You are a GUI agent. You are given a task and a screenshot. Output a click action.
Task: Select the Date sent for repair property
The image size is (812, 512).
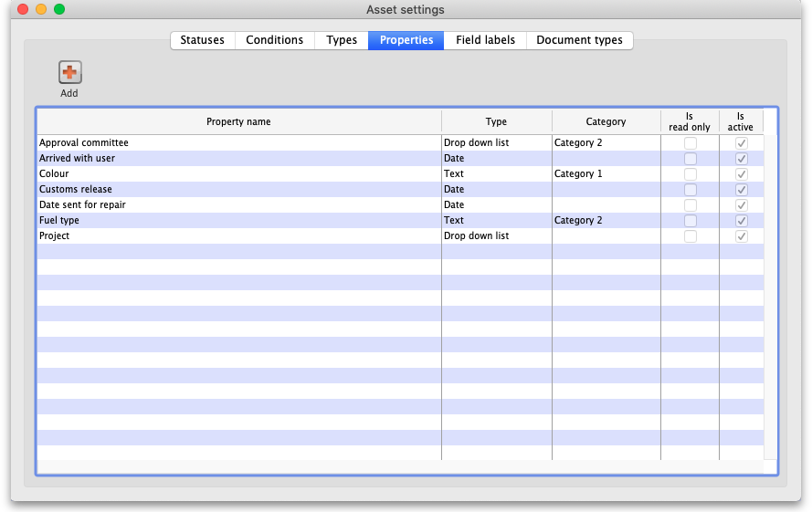tap(82, 205)
